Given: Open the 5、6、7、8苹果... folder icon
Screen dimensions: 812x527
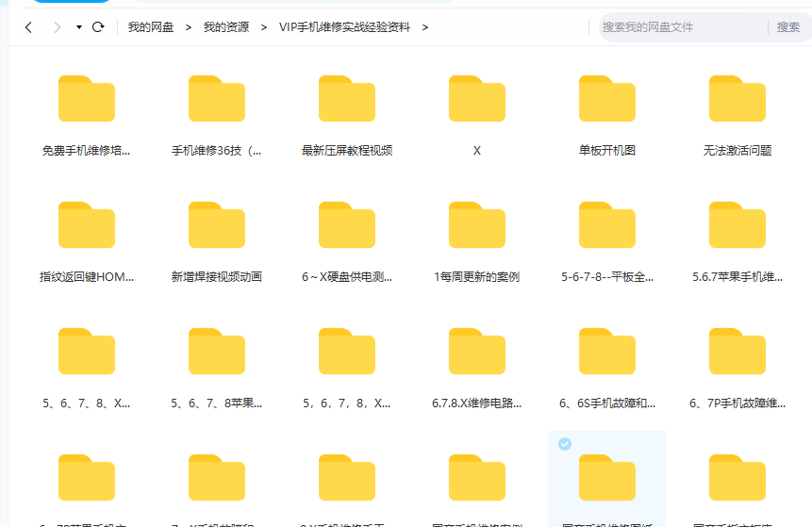Looking at the screenshot, I should click(x=217, y=351).
